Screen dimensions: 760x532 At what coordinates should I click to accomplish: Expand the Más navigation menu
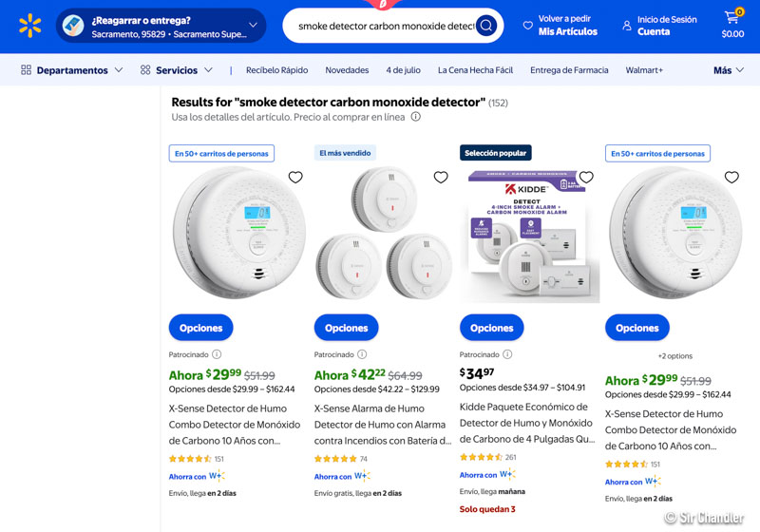click(x=729, y=70)
